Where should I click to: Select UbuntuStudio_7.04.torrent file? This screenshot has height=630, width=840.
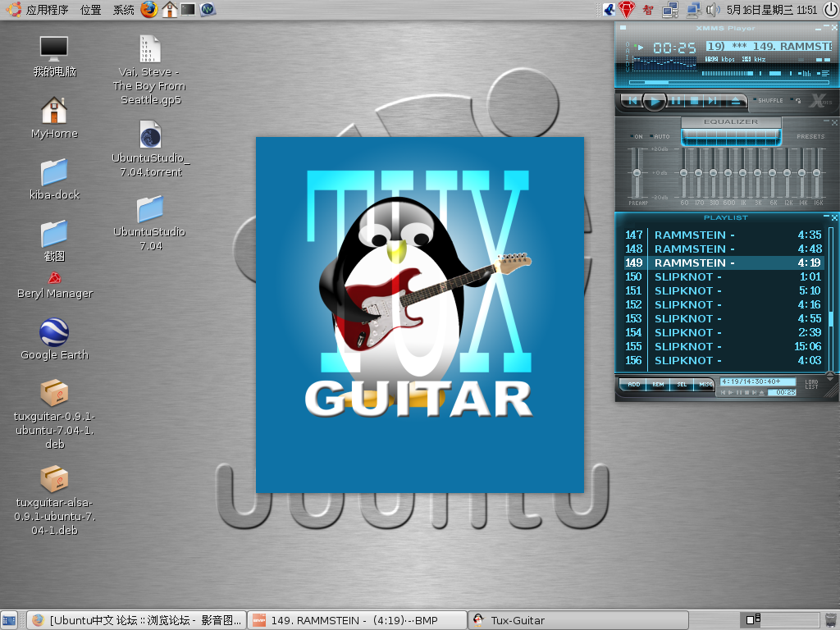pyautogui.click(x=151, y=149)
